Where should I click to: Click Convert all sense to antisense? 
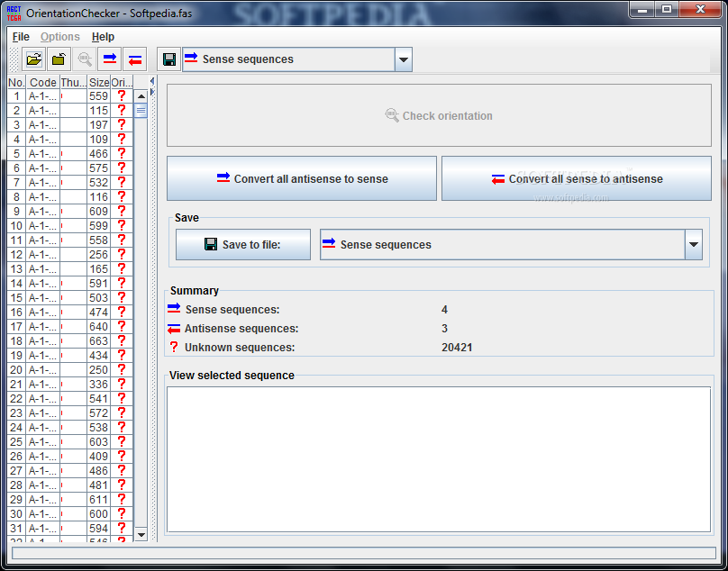click(576, 178)
